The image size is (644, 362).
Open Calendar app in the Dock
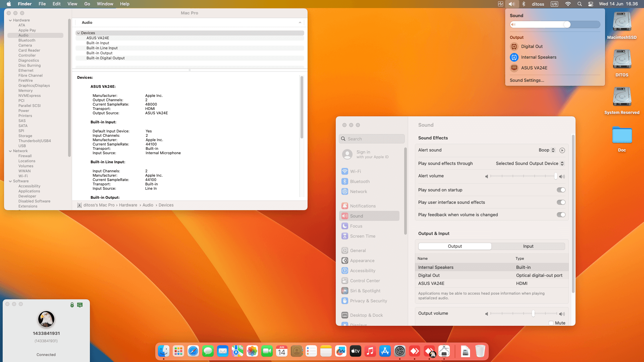[x=282, y=351]
